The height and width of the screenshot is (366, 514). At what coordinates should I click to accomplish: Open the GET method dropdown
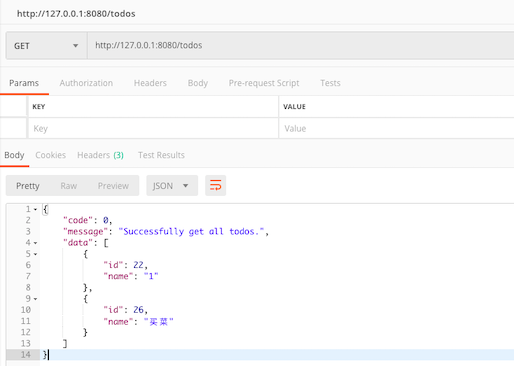(46, 46)
